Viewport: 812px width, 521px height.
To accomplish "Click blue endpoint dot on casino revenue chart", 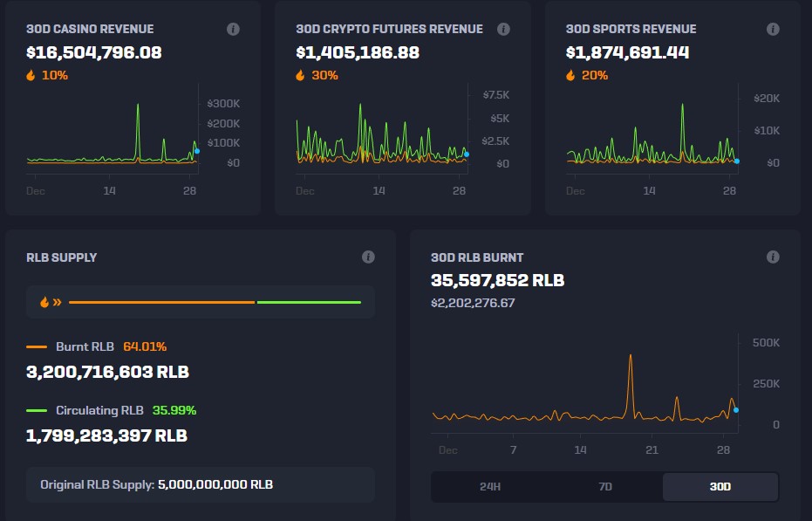I will (x=197, y=151).
